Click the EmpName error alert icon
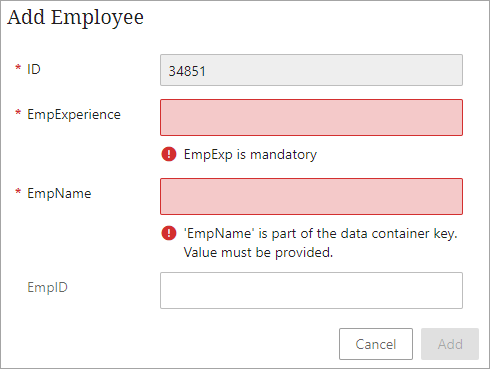This screenshot has height=369, width=490. point(169,233)
